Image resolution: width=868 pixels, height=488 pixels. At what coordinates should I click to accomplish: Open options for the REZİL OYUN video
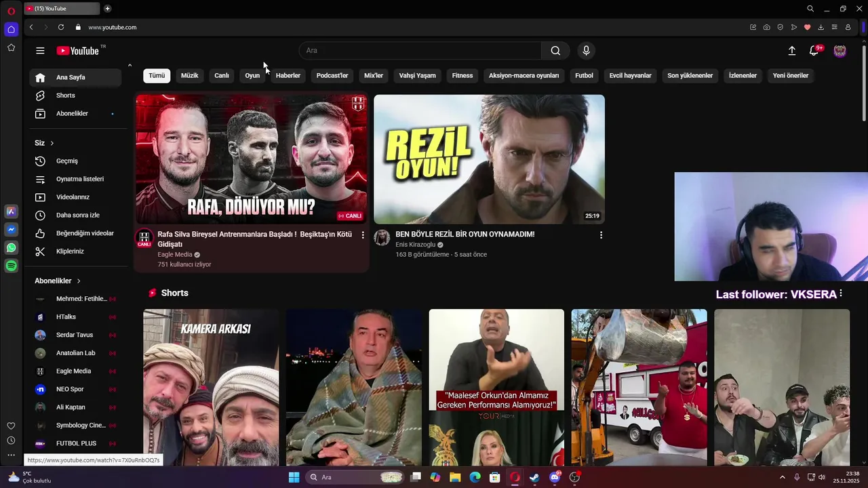click(x=601, y=235)
